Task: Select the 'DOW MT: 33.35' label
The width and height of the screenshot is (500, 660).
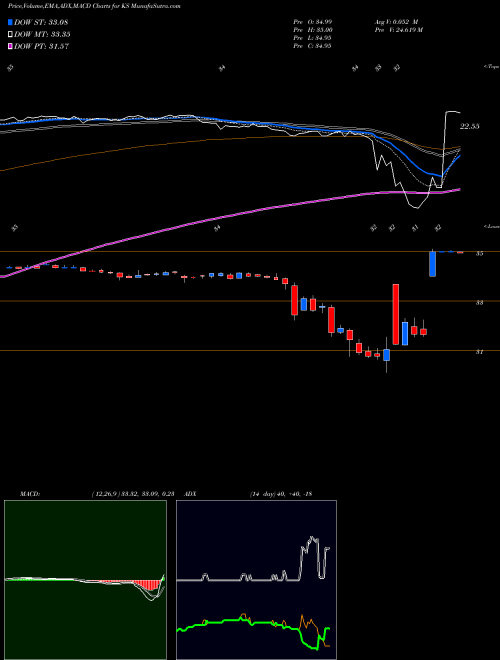Action: point(42,35)
